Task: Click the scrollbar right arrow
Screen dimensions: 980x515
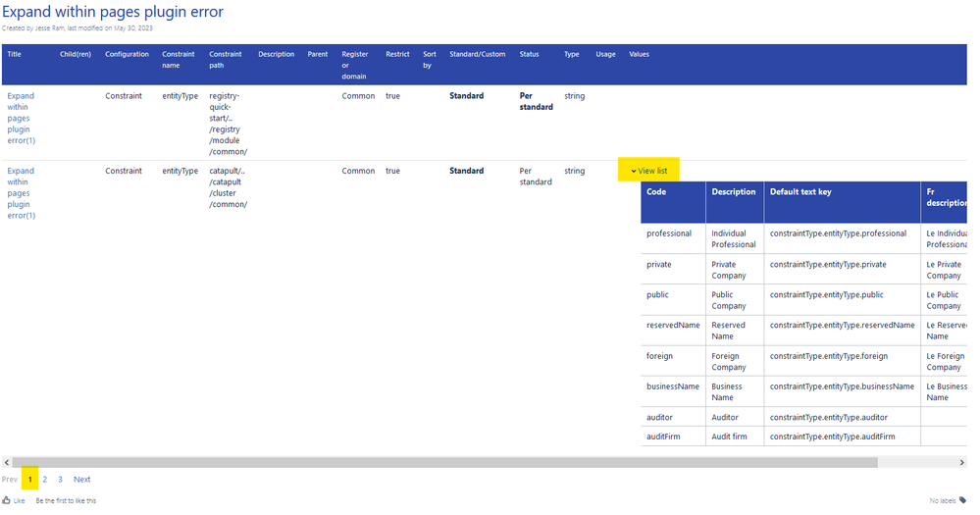Action: tap(962, 462)
